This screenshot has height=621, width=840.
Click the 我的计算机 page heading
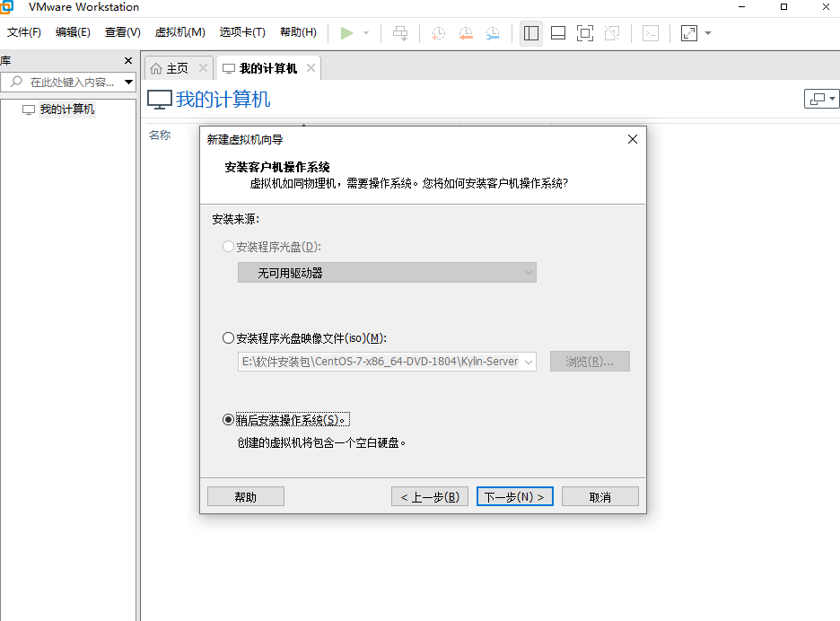(x=223, y=100)
